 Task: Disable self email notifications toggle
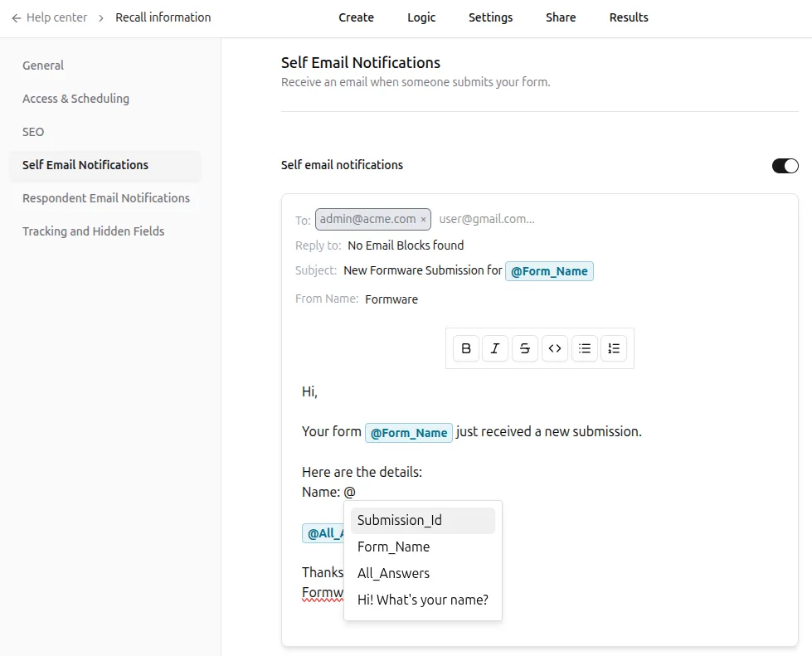[x=784, y=165]
